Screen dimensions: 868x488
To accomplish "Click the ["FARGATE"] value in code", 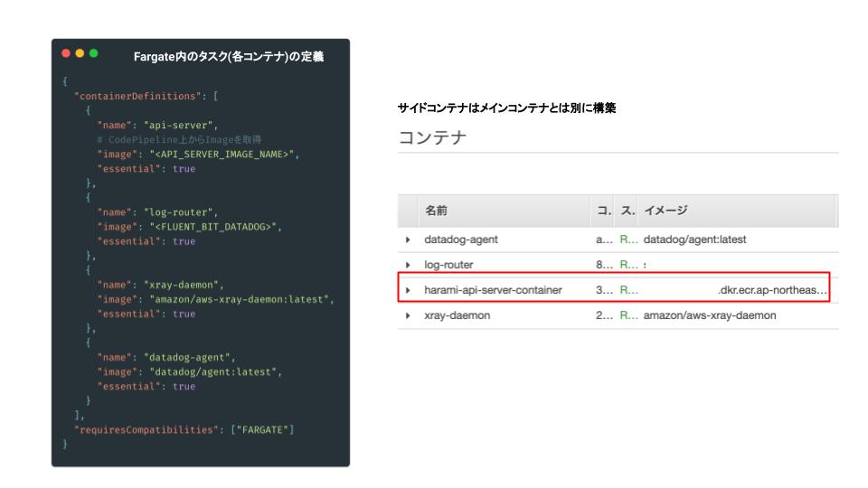I will [x=262, y=430].
